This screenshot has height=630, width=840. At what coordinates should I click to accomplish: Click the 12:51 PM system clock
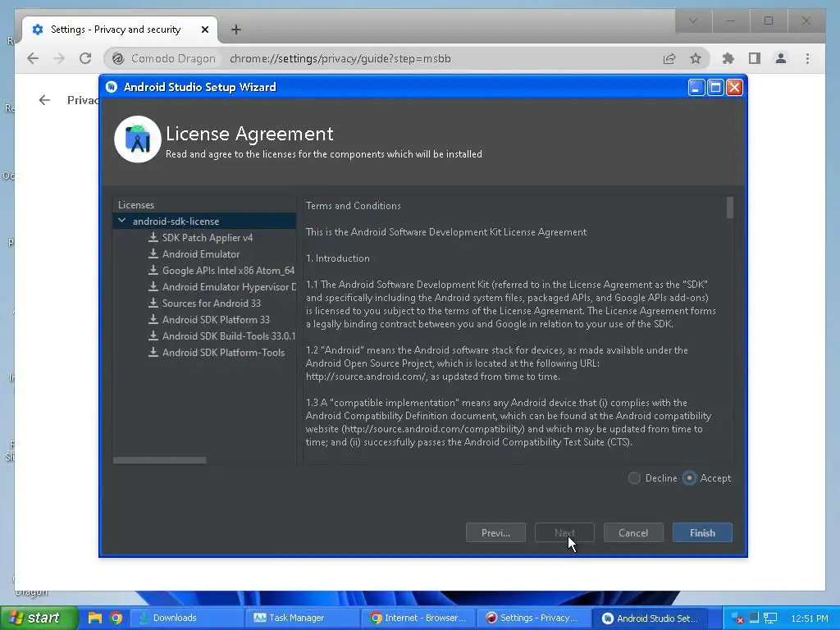[x=810, y=619]
